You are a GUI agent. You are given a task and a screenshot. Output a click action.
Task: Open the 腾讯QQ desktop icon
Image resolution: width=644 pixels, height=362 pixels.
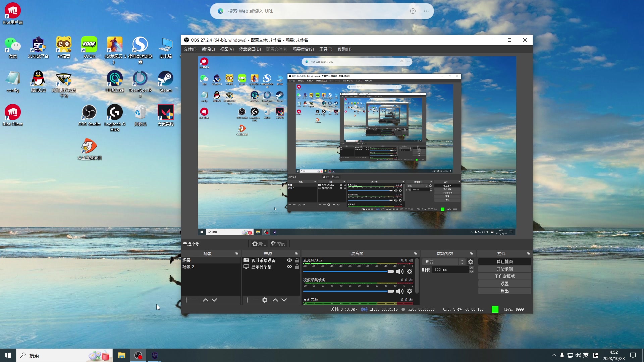tap(38, 81)
